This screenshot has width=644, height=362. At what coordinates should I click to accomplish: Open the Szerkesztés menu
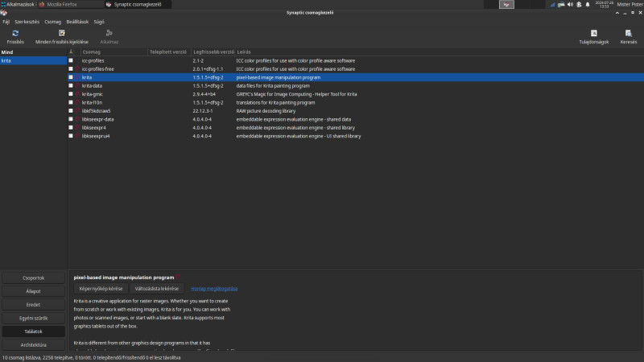(27, 22)
